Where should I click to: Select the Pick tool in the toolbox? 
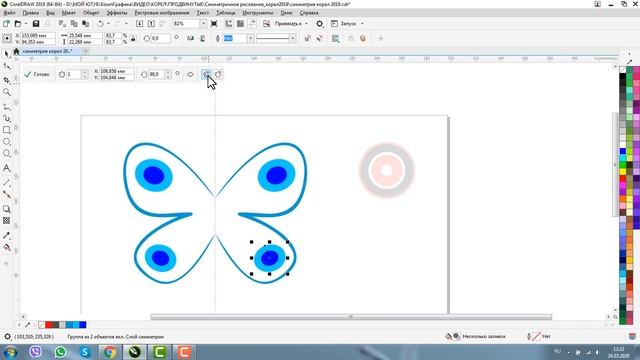[7, 54]
